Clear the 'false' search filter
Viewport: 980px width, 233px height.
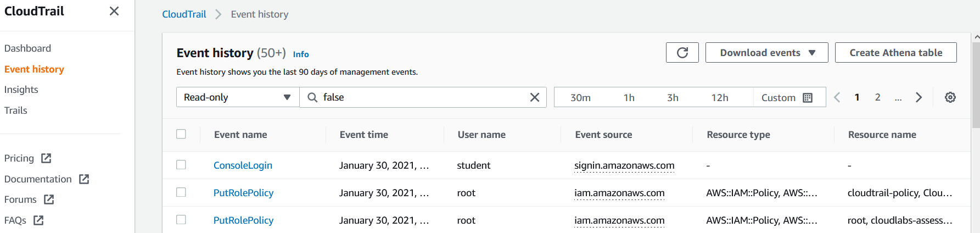pyautogui.click(x=534, y=97)
